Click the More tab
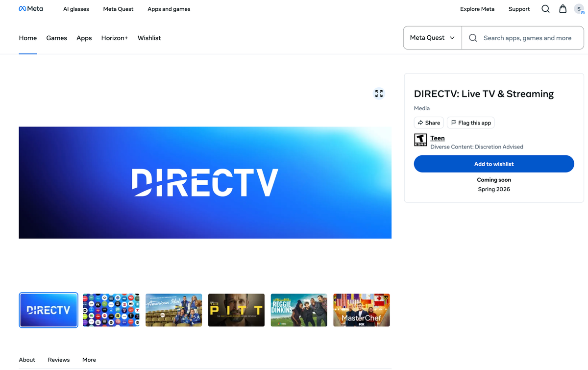This screenshot has height=370, width=588. [89, 359]
